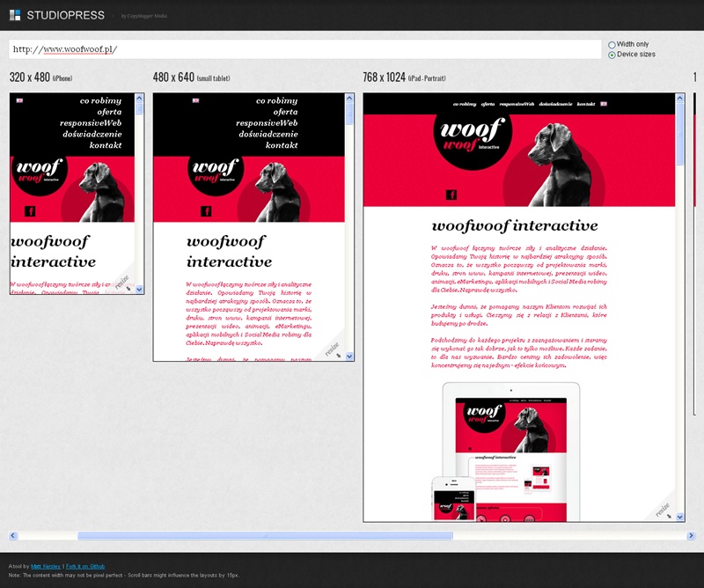This screenshot has width=704, height=588.
Task: Select the "Width only" radio option
Action: (x=612, y=44)
